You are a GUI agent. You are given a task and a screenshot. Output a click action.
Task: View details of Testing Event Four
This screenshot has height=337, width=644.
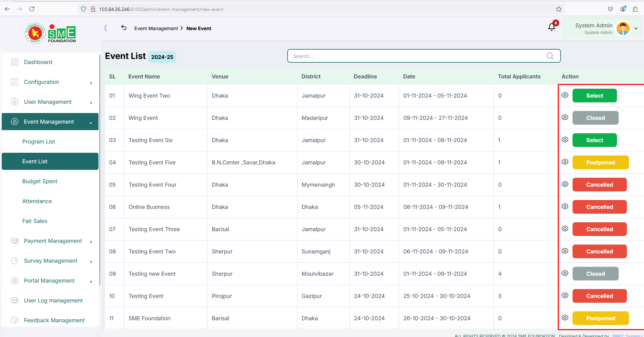point(565,184)
